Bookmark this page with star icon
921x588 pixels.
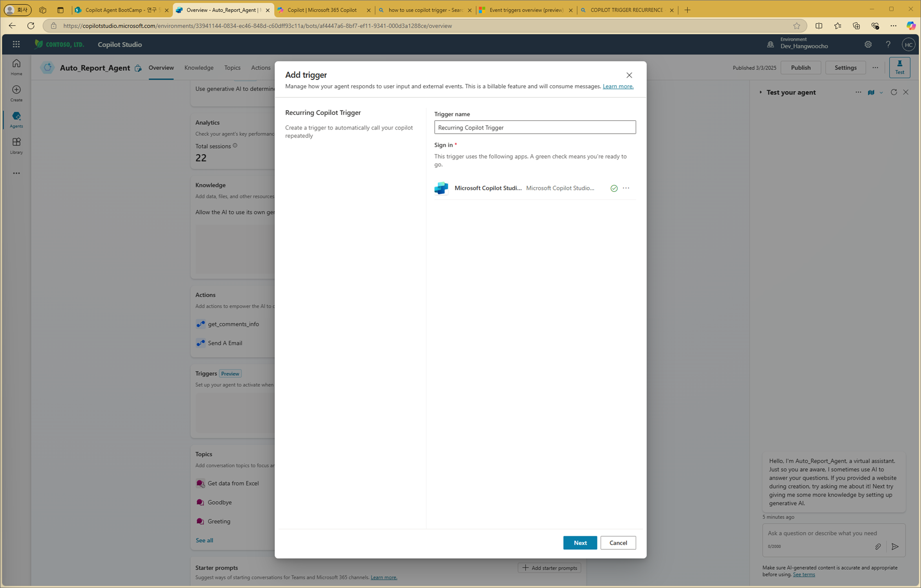coord(797,26)
